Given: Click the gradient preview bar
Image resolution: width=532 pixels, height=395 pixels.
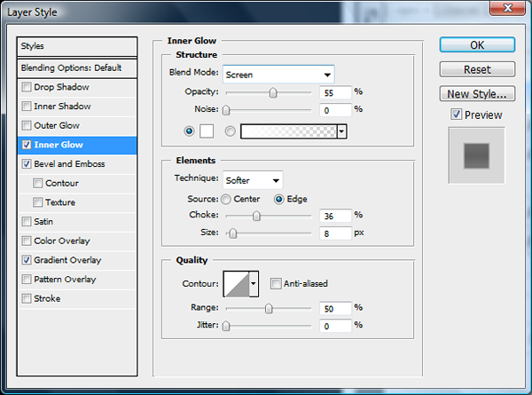Looking at the screenshot, I should (288, 130).
